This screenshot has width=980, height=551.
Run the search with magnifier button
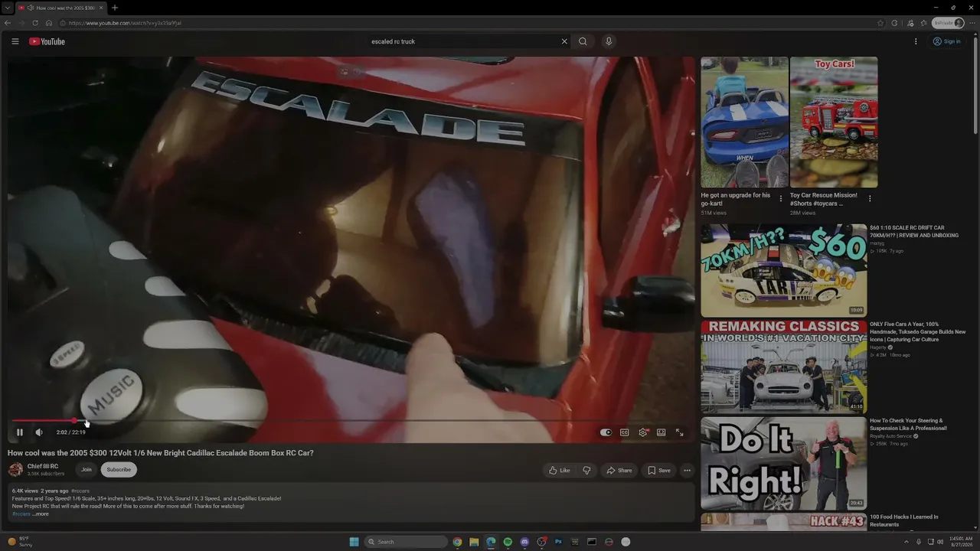pos(583,41)
